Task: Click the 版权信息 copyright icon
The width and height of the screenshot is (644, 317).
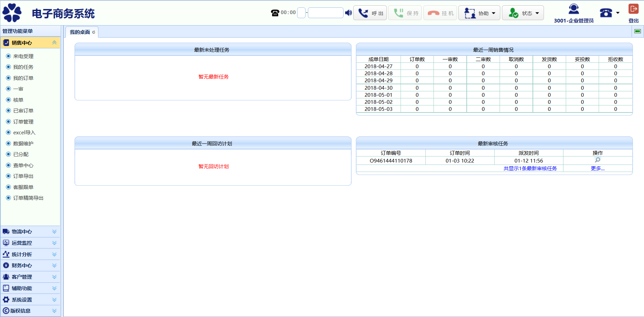Action: (x=6, y=311)
